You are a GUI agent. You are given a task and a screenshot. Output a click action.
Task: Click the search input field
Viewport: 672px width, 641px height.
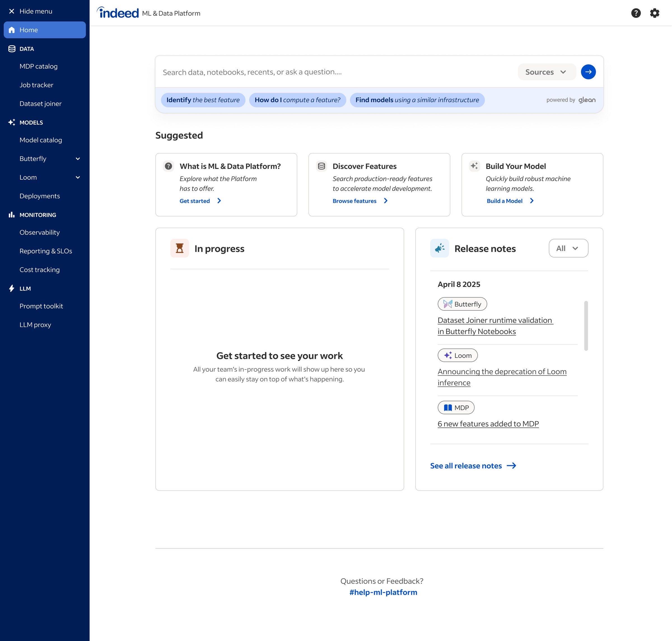(337, 72)
